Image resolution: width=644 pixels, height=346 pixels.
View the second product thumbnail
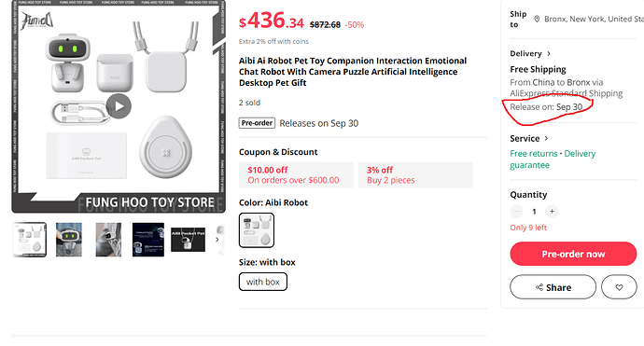pyautogui.click(x=69, y=240)
